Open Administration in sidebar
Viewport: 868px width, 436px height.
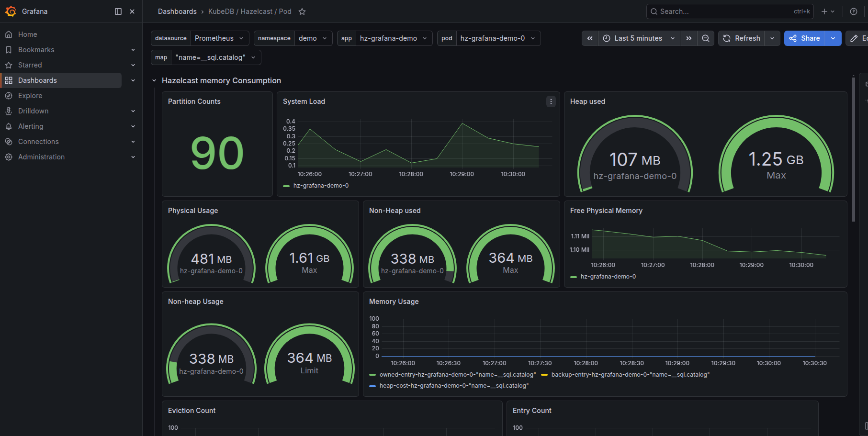pyautogui.click(x=41, y=157)
